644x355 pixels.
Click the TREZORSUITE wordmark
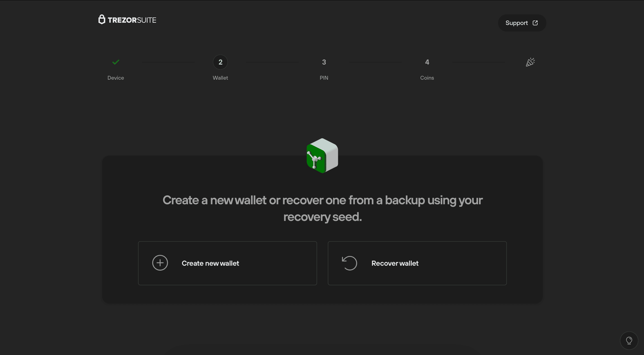[132, 20]
